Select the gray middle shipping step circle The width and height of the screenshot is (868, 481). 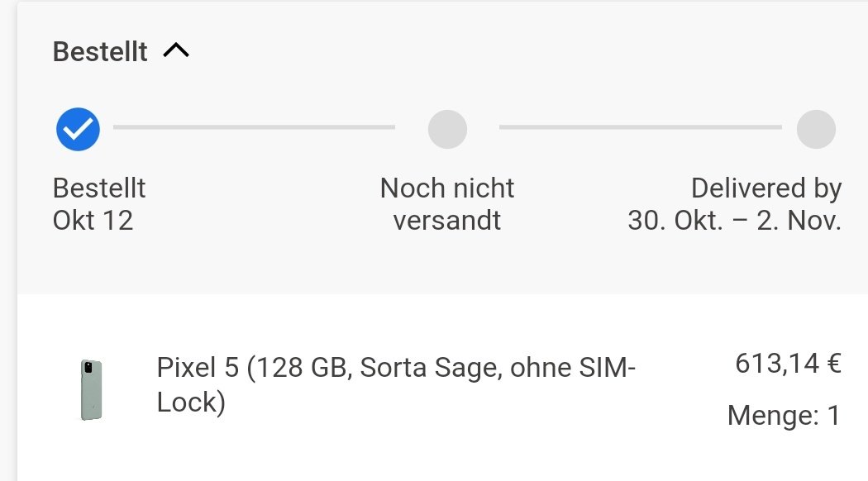coord(447,129)
